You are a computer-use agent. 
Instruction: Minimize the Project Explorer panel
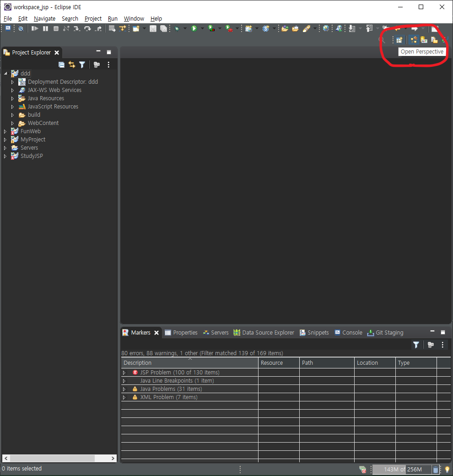click(x=98, y=52)
